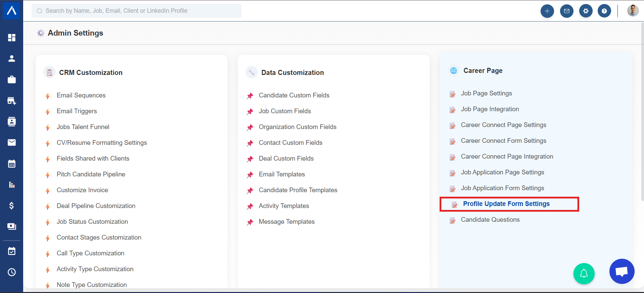Select Profile Update Form Settings
644x293 pixels.
(506, 204)
